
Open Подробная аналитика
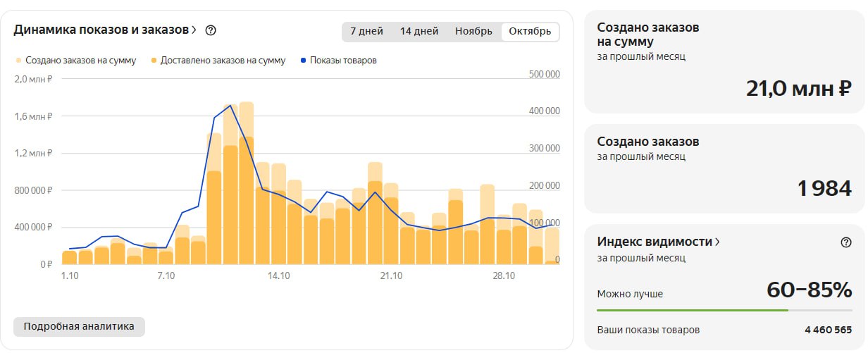pyautogui.click(x=79, y=327)
